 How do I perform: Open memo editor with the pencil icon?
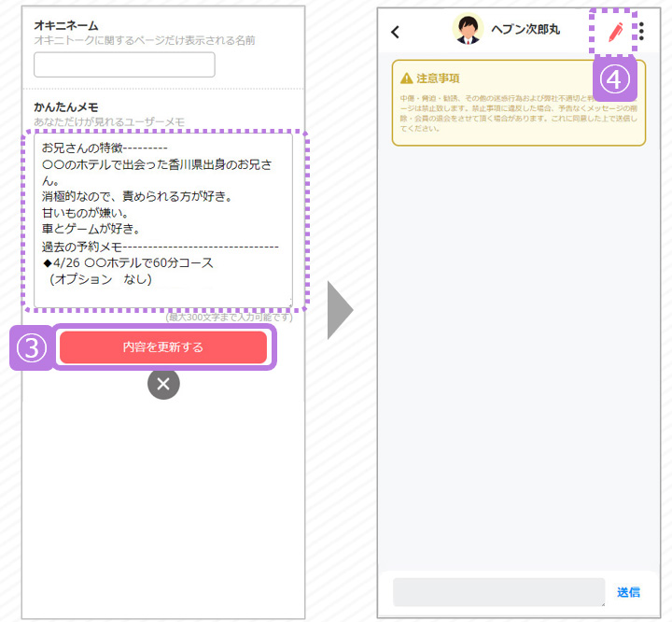click(615, 32)
